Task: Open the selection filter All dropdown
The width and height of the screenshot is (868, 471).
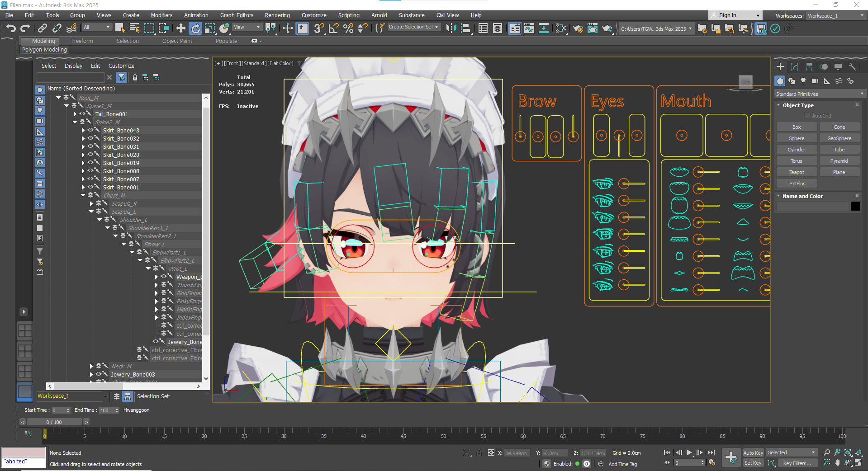Action: point(97,27)
